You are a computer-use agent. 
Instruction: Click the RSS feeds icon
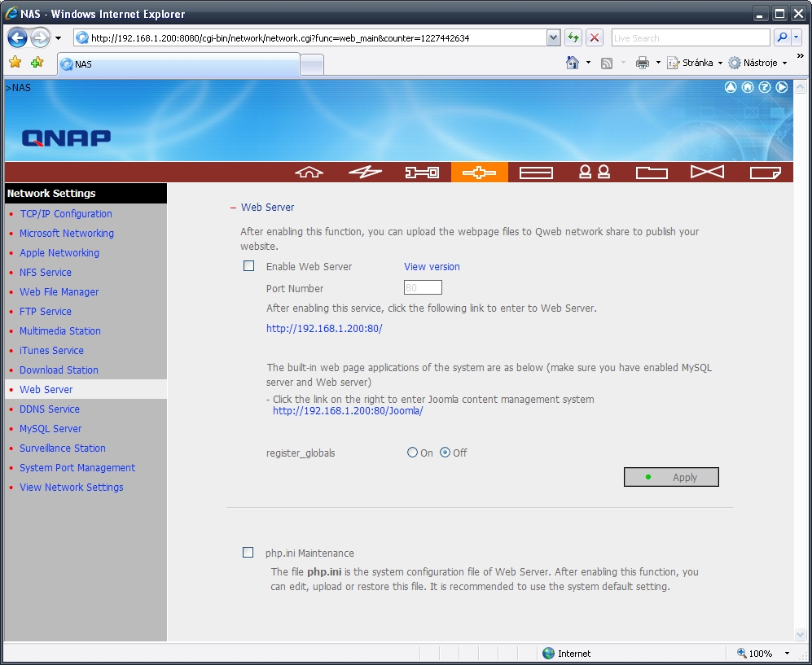pyautogui.click(x=607, y=63)
